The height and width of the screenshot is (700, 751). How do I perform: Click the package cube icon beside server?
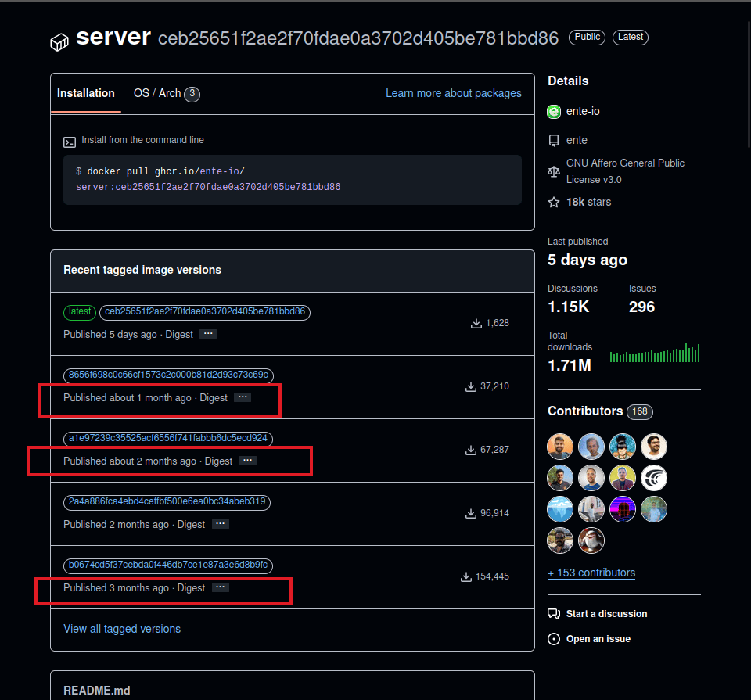[x=59, y=42]
